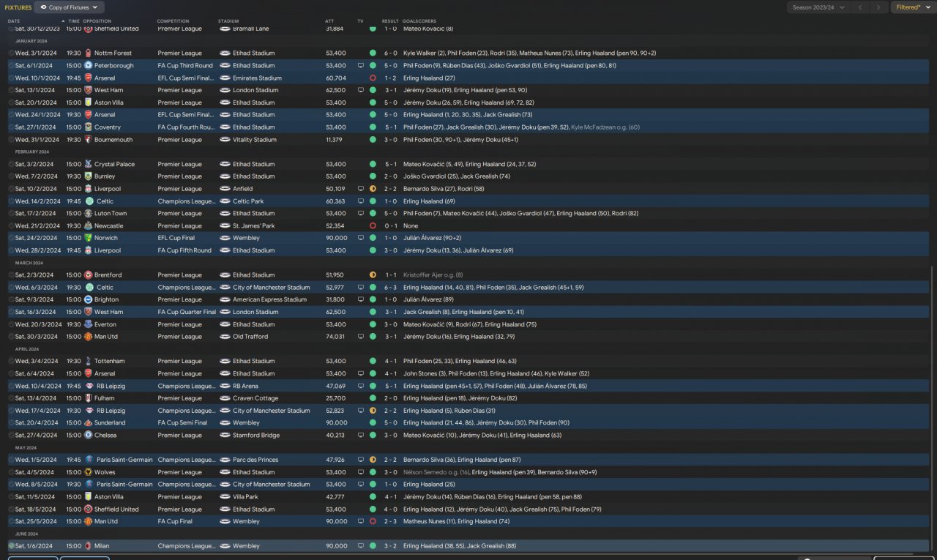Screen dimensions: 937x560
Task: Go to the next season with right arrow
Action: pos(878,7)
